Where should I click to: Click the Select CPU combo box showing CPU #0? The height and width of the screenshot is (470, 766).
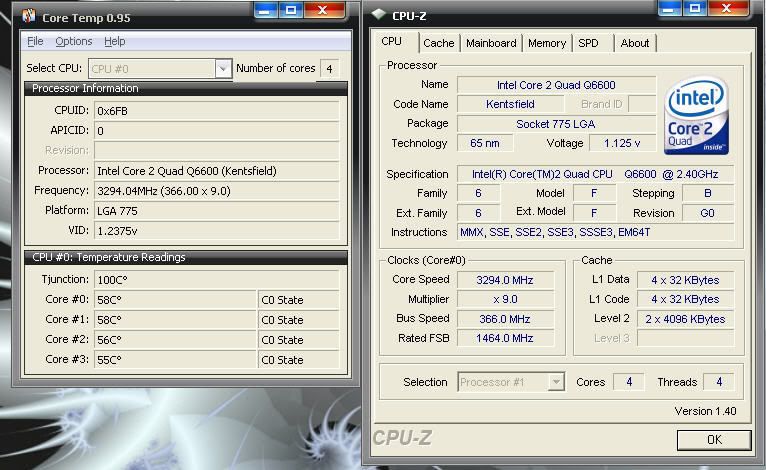click(x=159, y=68)
